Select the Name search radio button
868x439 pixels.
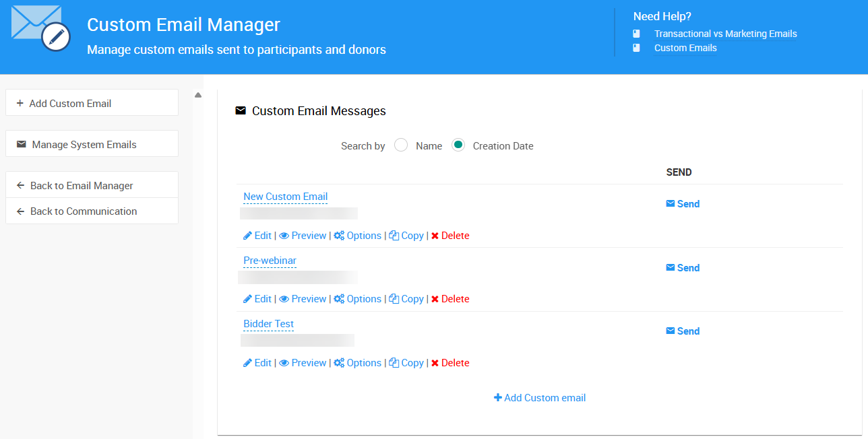(x=401, y=145)
